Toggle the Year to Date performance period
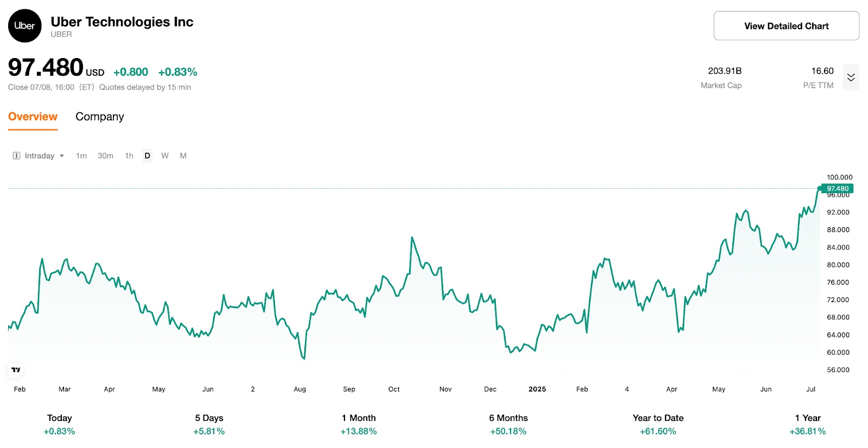This screenshot has height=448, width=868. (658, 424)
